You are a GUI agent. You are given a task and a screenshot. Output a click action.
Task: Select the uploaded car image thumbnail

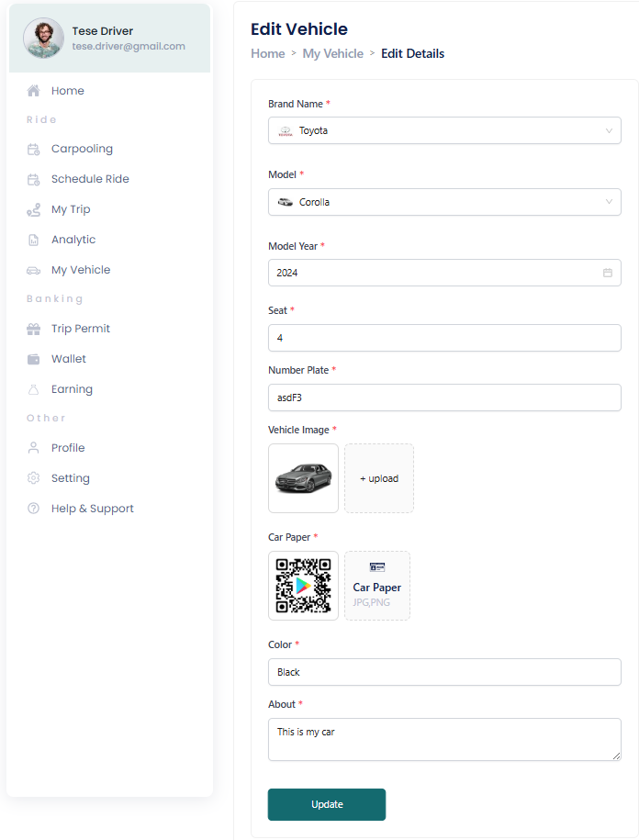[x=303, y=478]
